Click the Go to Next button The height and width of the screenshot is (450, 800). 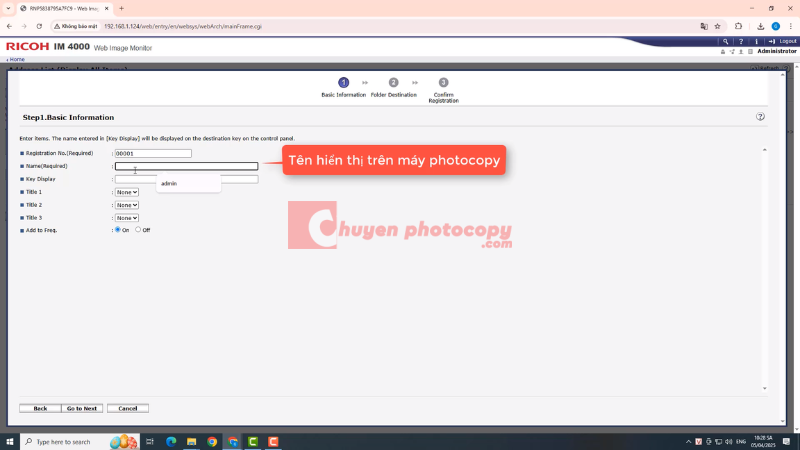[x=82, y=408]
